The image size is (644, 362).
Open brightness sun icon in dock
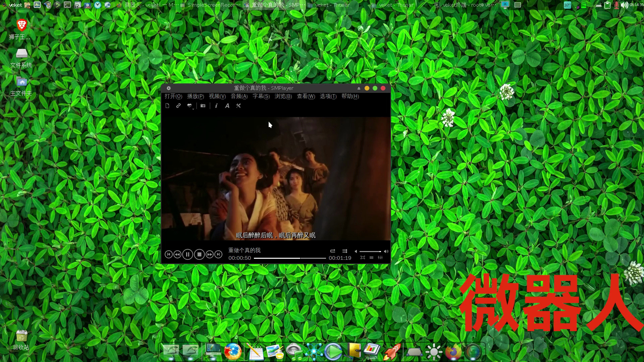434,352
